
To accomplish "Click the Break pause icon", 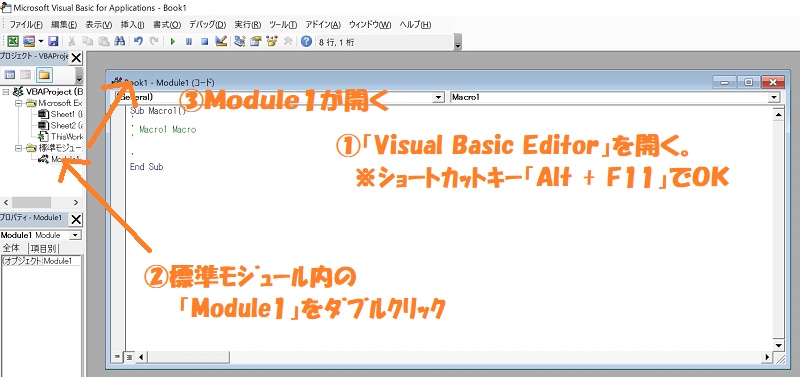I will (189, 41).
